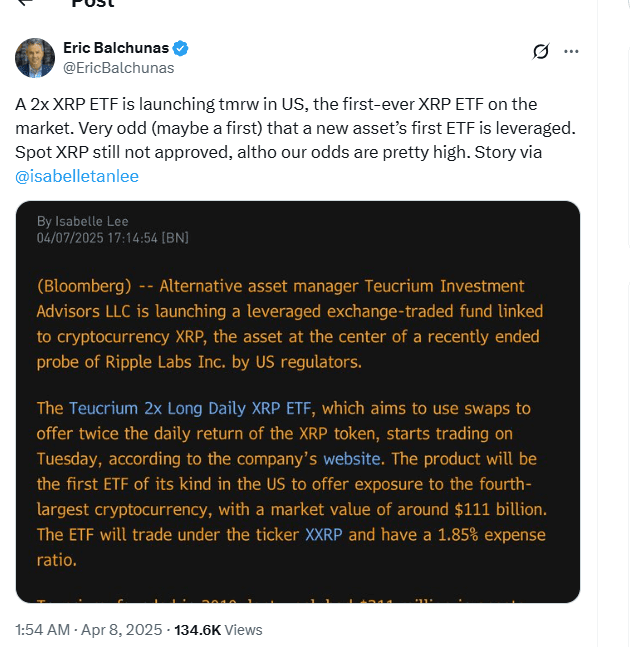Open the three-dot more options menu
Image resolution: width=630 pixels, height=647 pixels.
coord(571,51)
